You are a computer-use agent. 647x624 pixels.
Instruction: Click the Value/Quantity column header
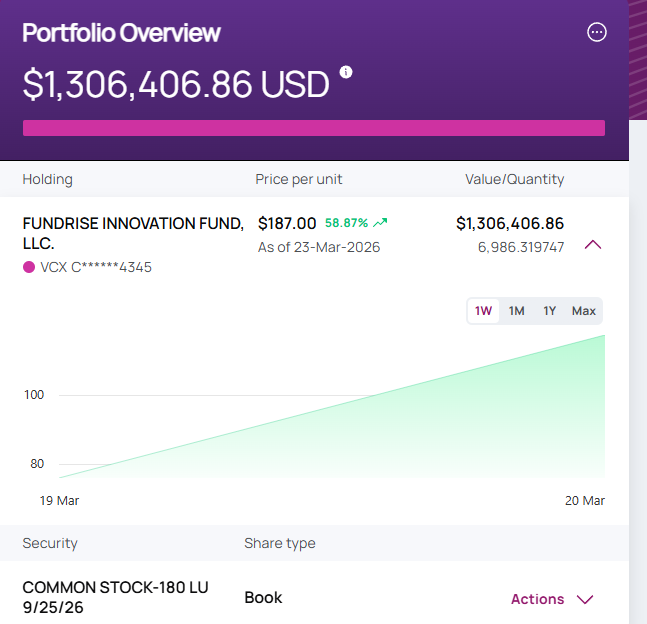tap(515, 179)
